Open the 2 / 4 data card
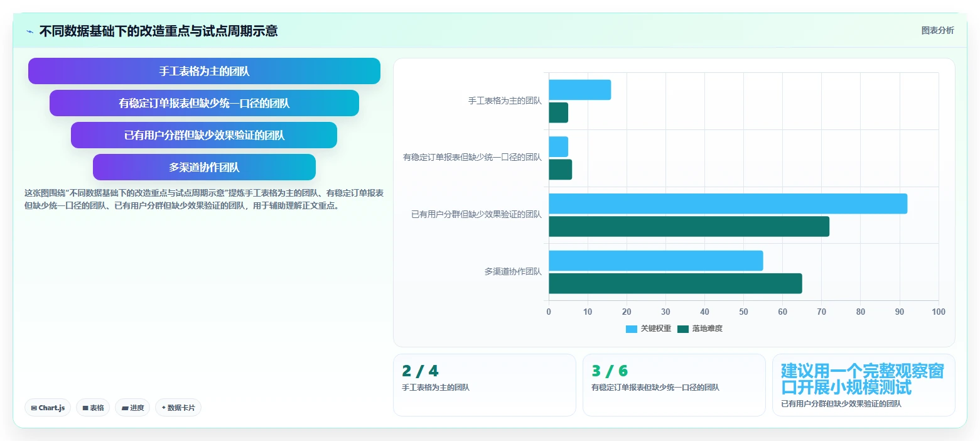The width and height of the screenshot is (980, 441). (x=485, y=385)
